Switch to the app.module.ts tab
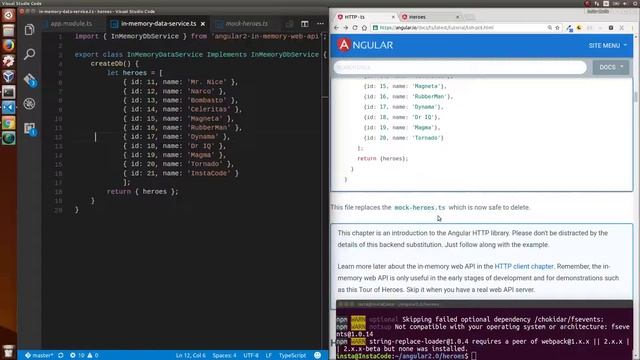Screen dimensions: 640x360 71,24
